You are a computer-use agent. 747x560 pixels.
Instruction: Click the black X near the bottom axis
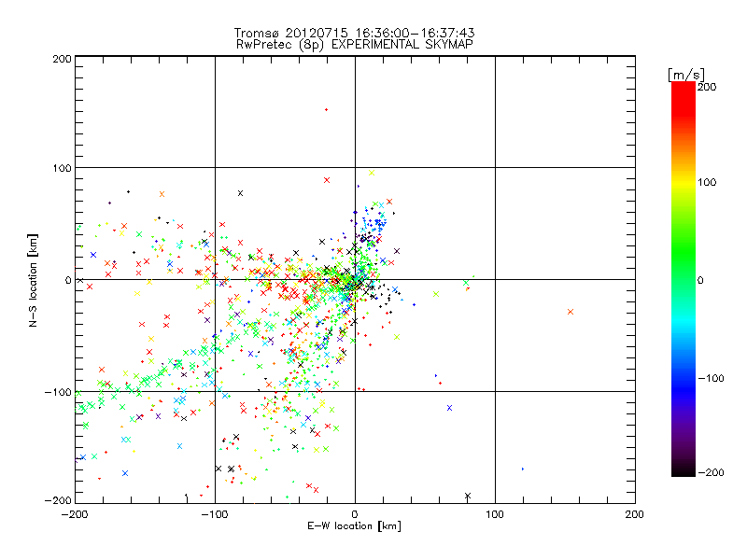(468, 496)
